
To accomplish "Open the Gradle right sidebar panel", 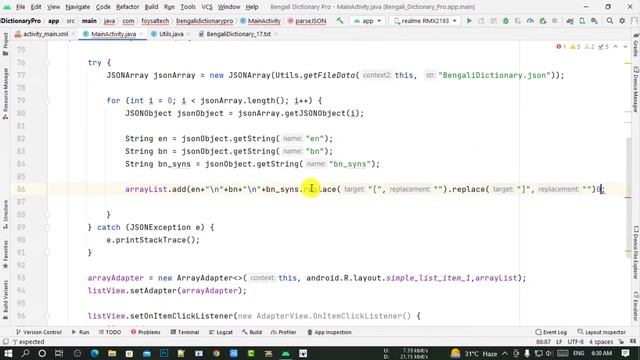I will 636,45.
